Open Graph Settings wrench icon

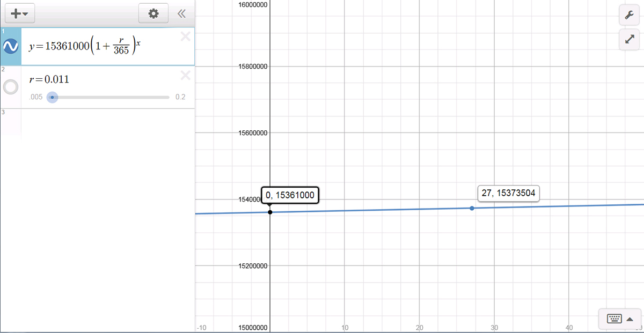tap(629, 16)
